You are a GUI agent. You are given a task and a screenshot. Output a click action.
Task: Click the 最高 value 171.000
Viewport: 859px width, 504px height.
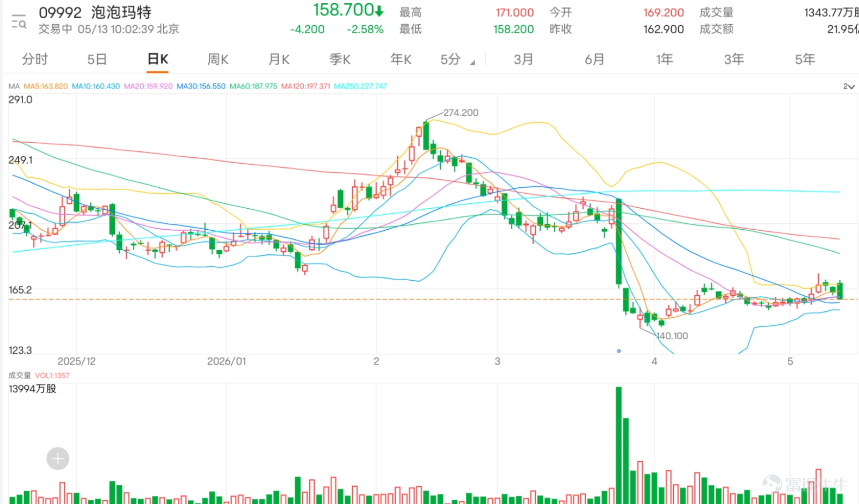(514, 12)
